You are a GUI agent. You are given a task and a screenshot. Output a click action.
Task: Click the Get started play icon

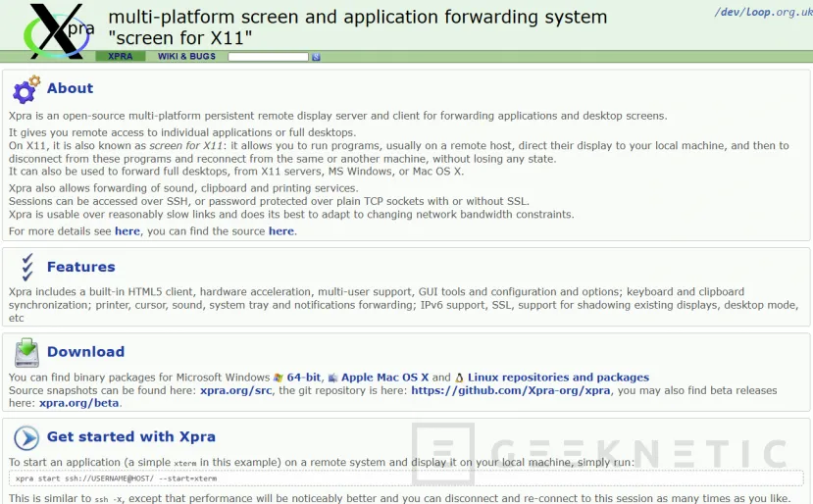pyautogui.click(x=26, y=437)
